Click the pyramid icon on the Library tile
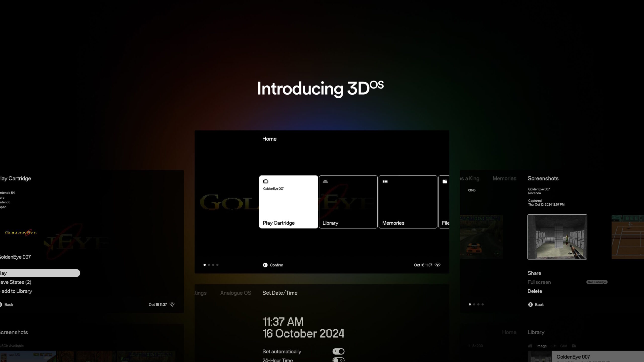This screenshot has height=362, width=644. (325, 181)
